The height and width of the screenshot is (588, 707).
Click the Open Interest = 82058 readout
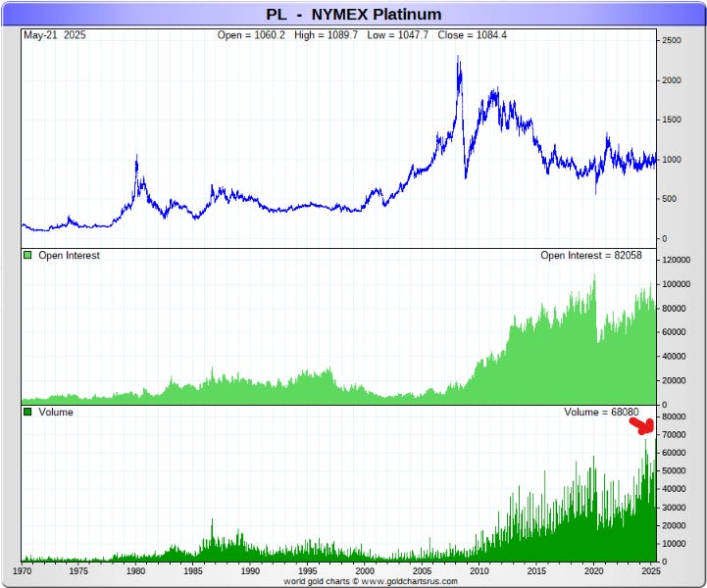[591, 255]
